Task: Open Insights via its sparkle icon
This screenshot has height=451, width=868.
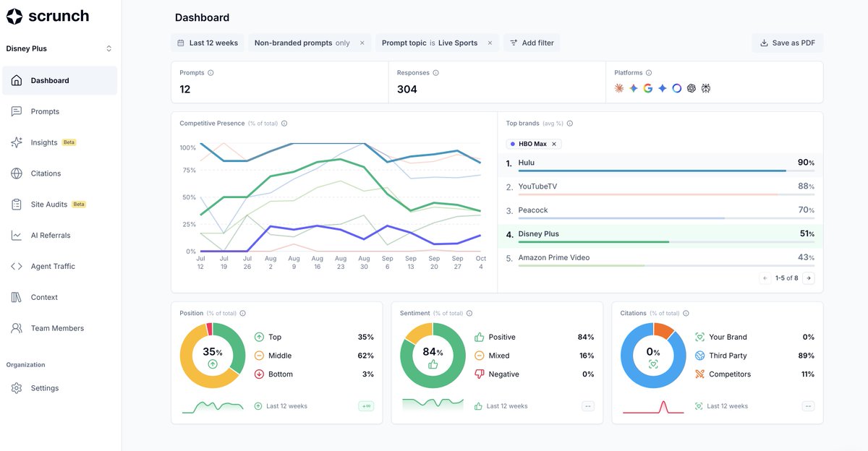Action: pyautogui.click(x=17, y=142)
